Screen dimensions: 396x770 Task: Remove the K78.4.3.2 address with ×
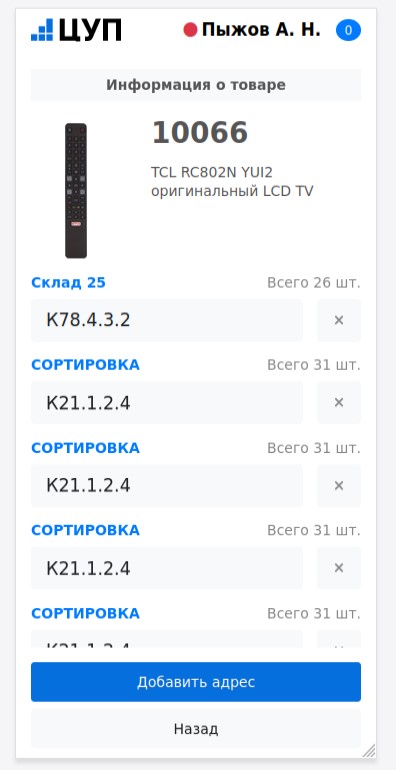tap(339, 320)
